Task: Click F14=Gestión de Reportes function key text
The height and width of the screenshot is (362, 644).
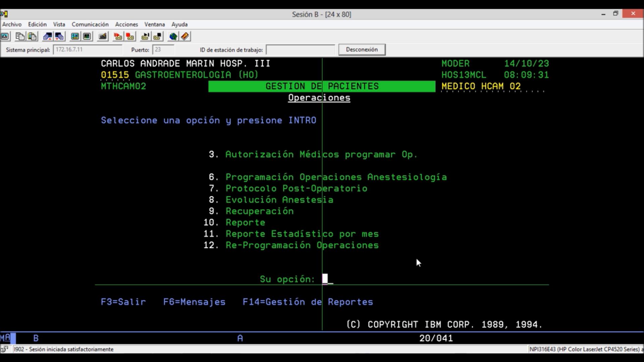Action: pos(308,302)
